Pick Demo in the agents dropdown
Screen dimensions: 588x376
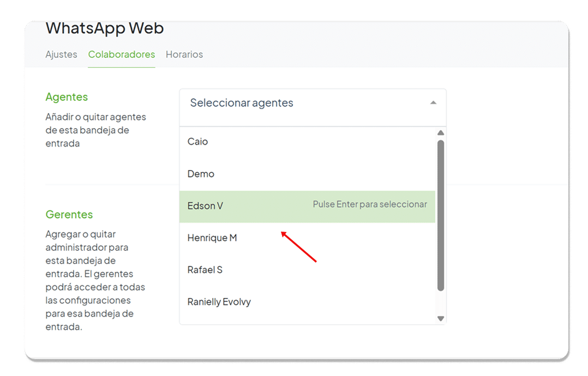click(201, 174)
